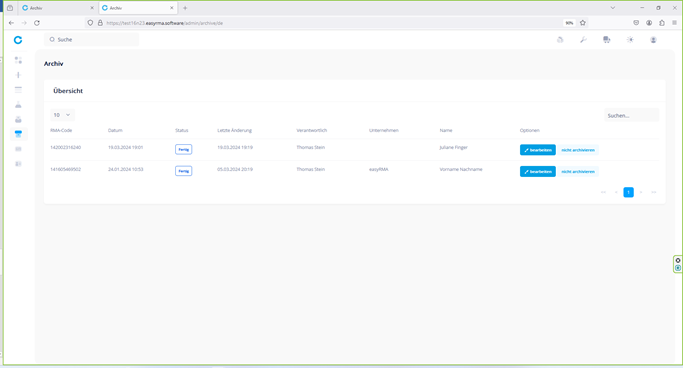Image resolution: width=683 pixels, height=368 pixels.
Task: Open the rows-per-page dropdown showing 10
Action: (62, 115)
